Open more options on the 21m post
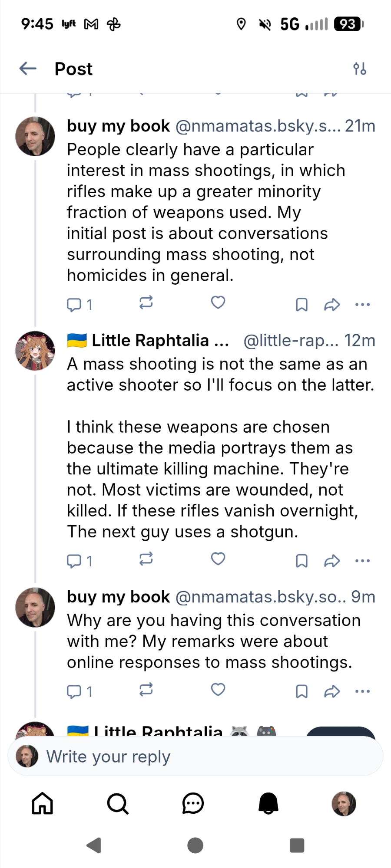This screenshot has height=868, width=391. tap(362, 304)
